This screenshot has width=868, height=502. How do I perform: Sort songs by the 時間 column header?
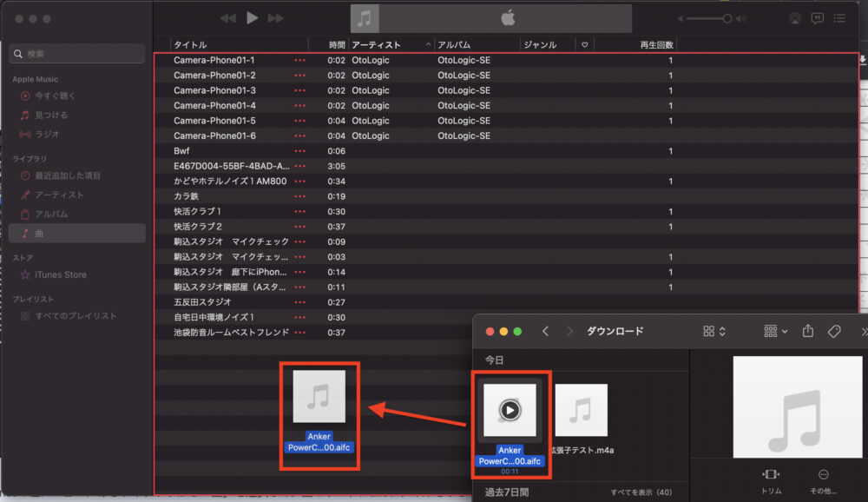click(x=336, y=45)
